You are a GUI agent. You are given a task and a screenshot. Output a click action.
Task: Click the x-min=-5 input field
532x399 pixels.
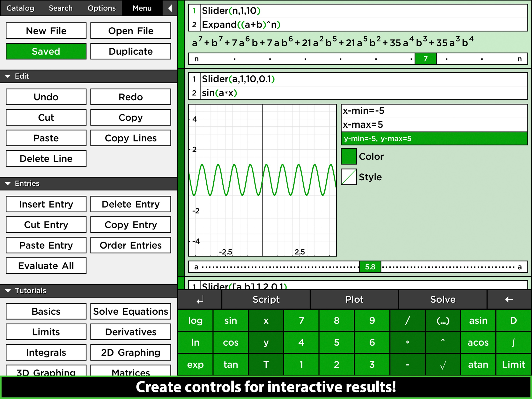point(434,111)
